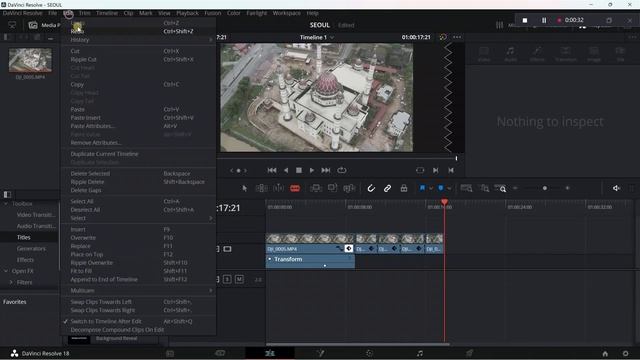This screenshot has width=640, height=360.
Task: Add a Marker with the blue marker icon
Action: pyautogui.click(x=441, y=188)
